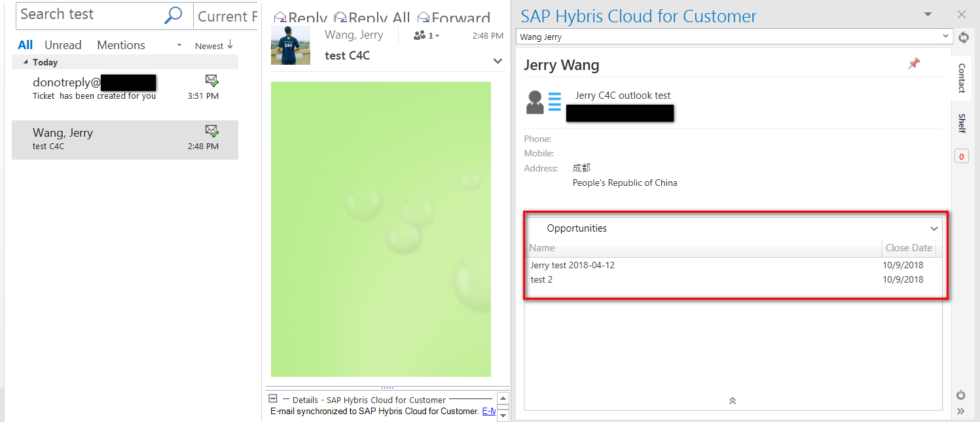The width and height of the screenshot is (980, 422).
Task: Toggle Newest sort order
Action: point(214,45)
